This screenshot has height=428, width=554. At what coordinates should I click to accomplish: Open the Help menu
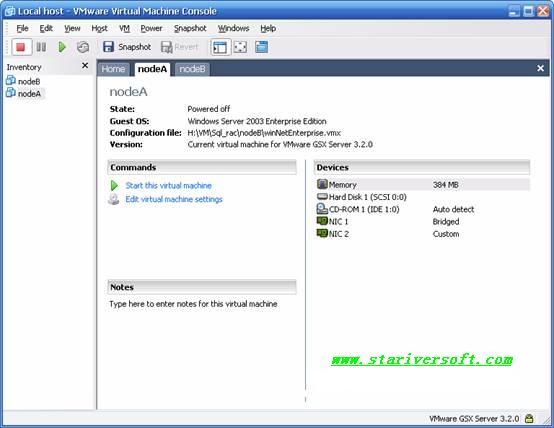click(268, 28)
